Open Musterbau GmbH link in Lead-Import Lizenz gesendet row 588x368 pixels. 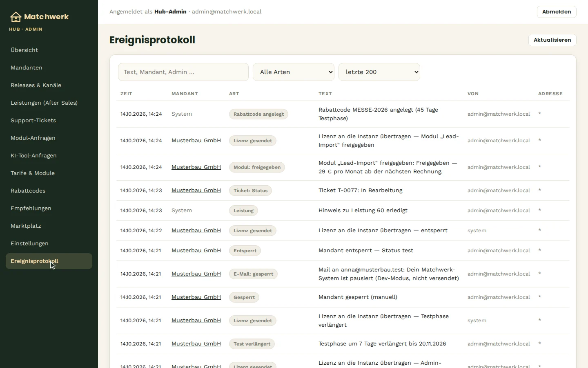pos(196,140)
